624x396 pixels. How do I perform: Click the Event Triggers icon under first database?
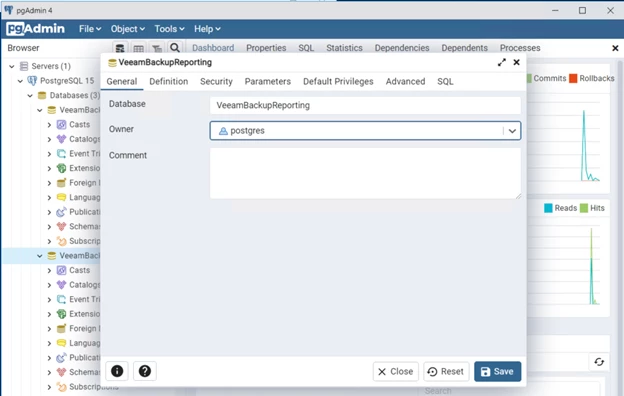pyautogui.click(x=61, y=154)
